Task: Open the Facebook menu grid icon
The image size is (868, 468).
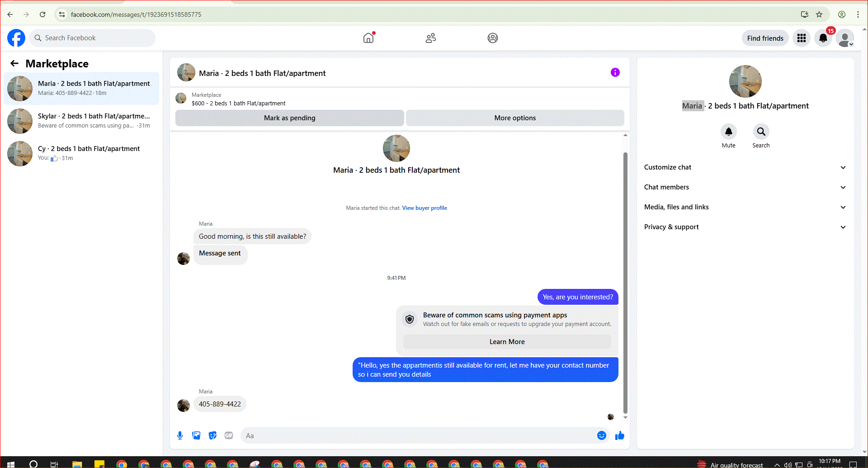Action: [802, 38]
